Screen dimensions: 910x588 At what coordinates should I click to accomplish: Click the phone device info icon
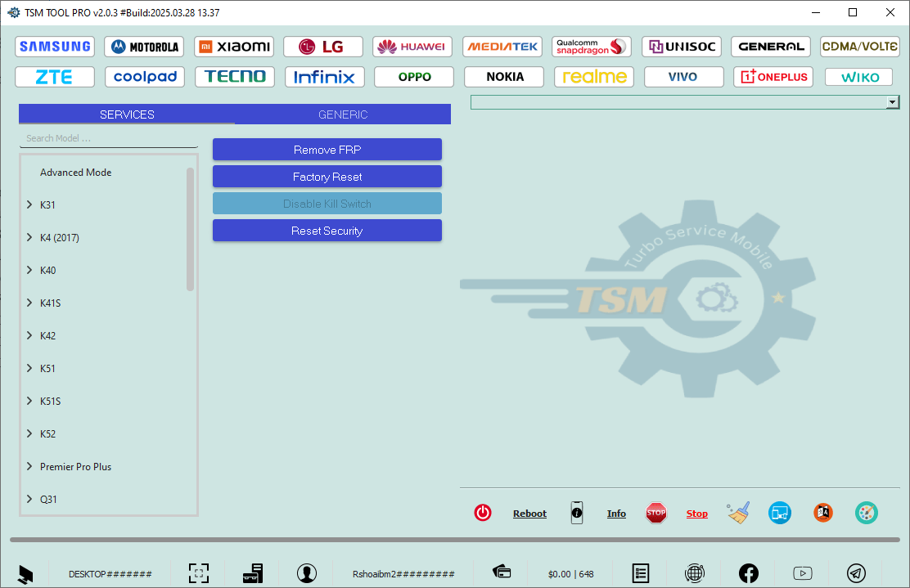577,513
